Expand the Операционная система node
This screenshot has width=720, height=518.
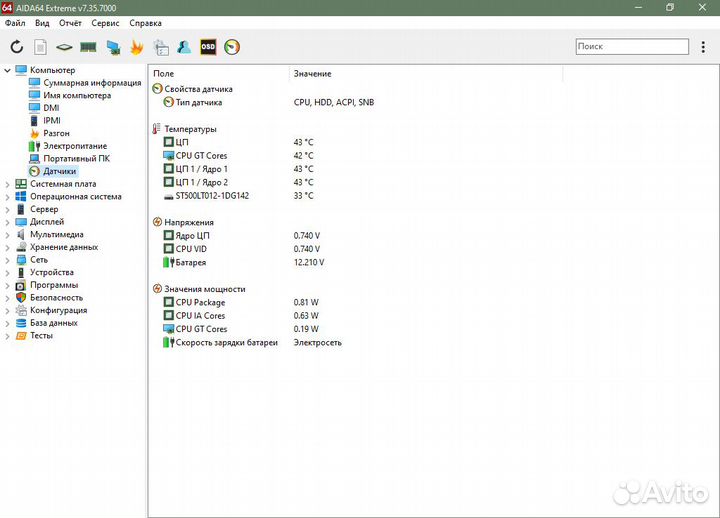tap(7, 197)
